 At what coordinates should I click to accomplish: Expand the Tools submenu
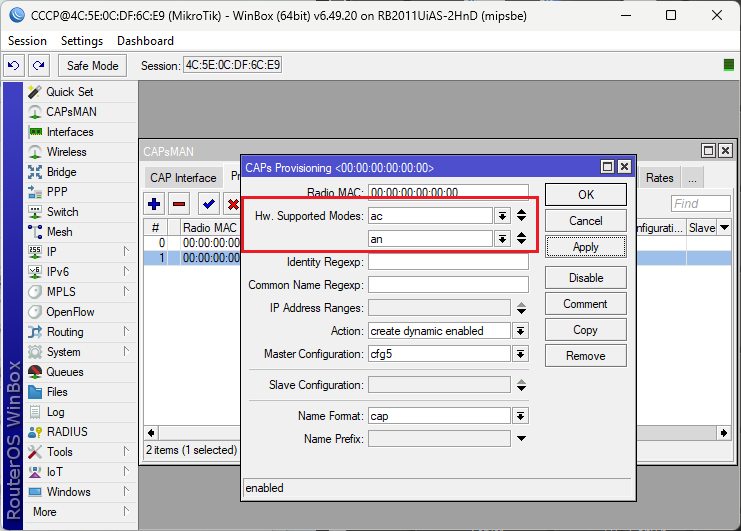point(126,451)
